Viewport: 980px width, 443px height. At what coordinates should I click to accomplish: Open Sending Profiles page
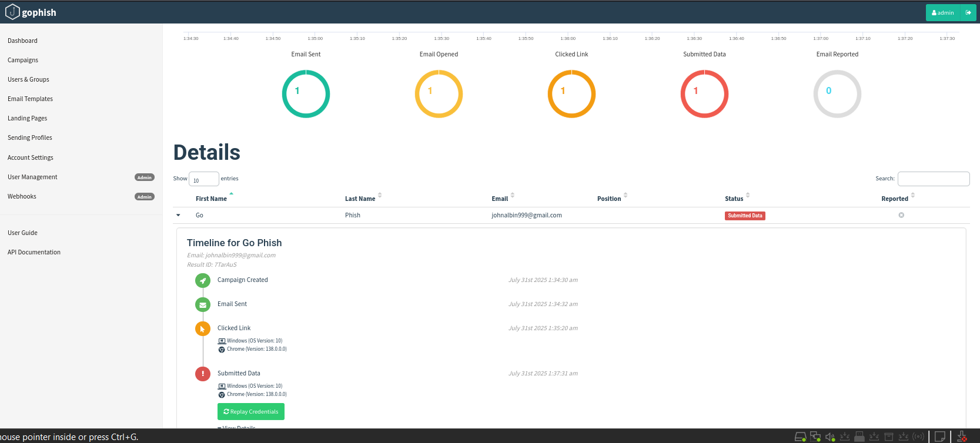[30, 137]
